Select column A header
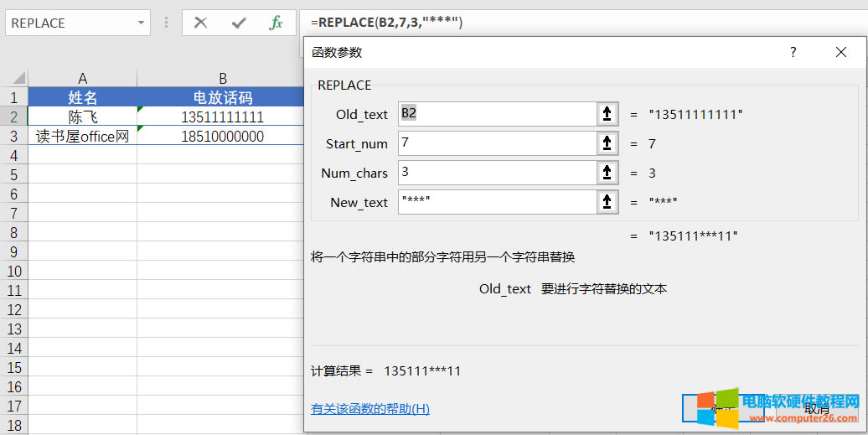 (x=82, y=79)
